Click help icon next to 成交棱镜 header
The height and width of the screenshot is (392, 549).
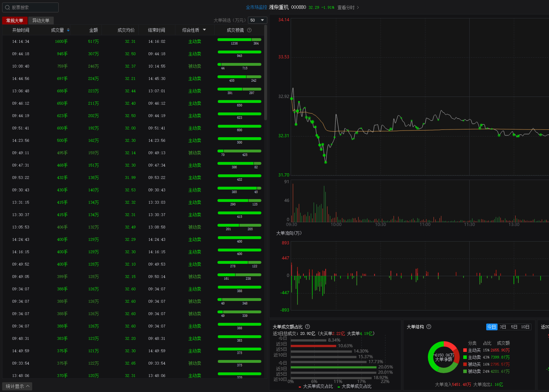pos(249,30)
